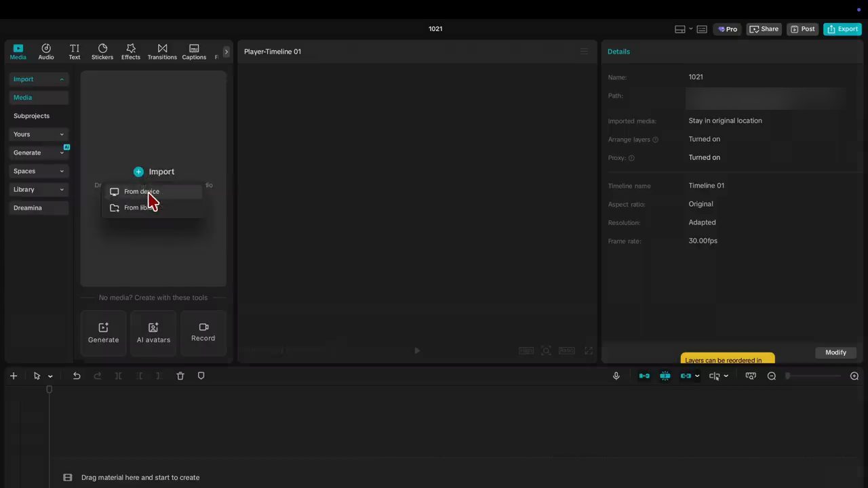This screenshot has height=488, width=868.
Task: Delete selected clip with trash icon
Action: 180,376
